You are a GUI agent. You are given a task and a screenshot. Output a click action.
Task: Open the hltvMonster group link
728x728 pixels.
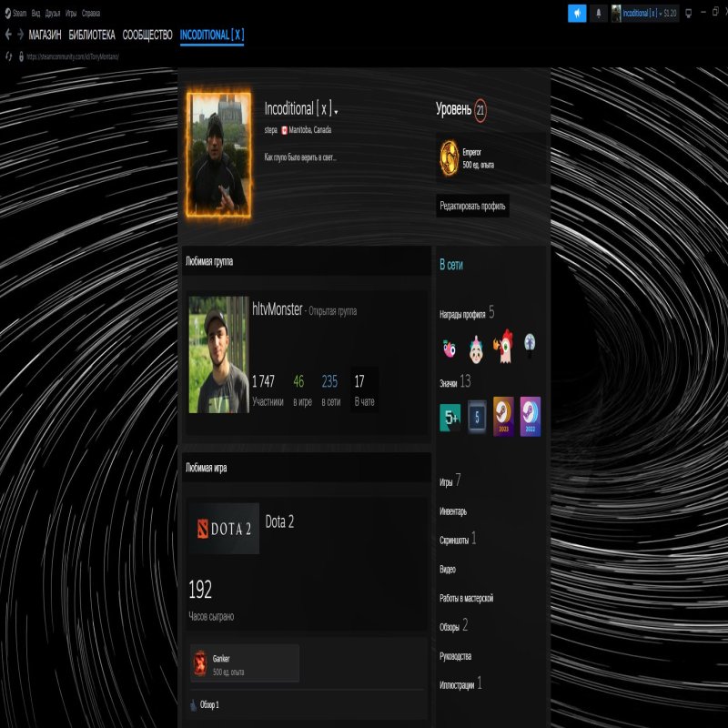pos(277,309)
